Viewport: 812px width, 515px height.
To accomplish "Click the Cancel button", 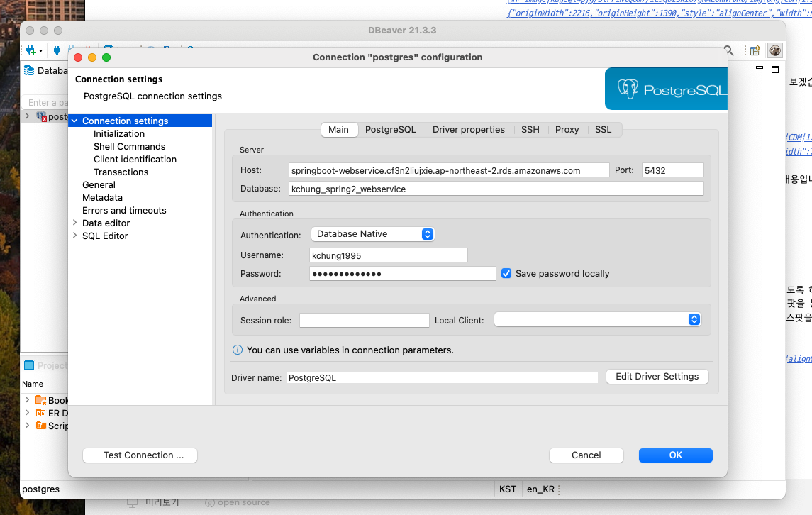I will pos(586,455).
